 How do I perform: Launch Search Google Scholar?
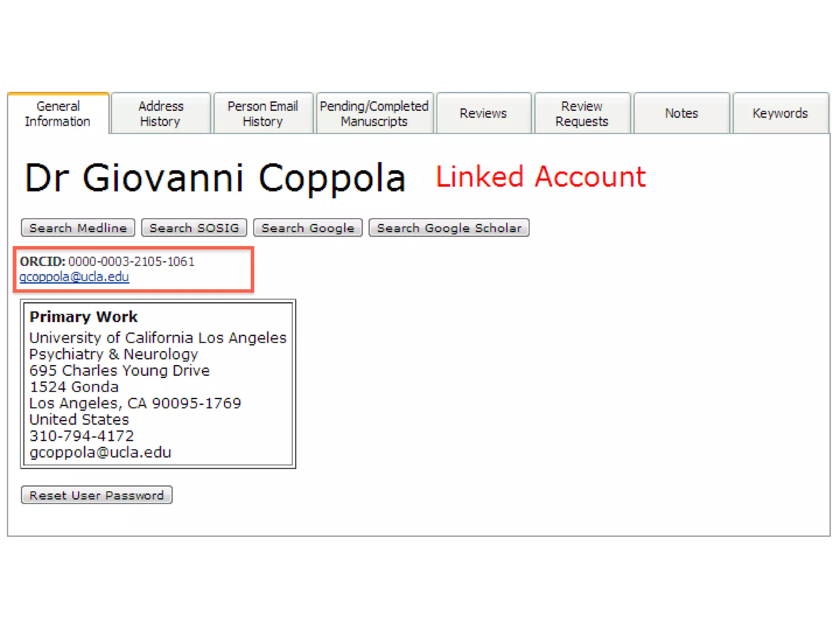pyautogui.click(x=449, y=228)
